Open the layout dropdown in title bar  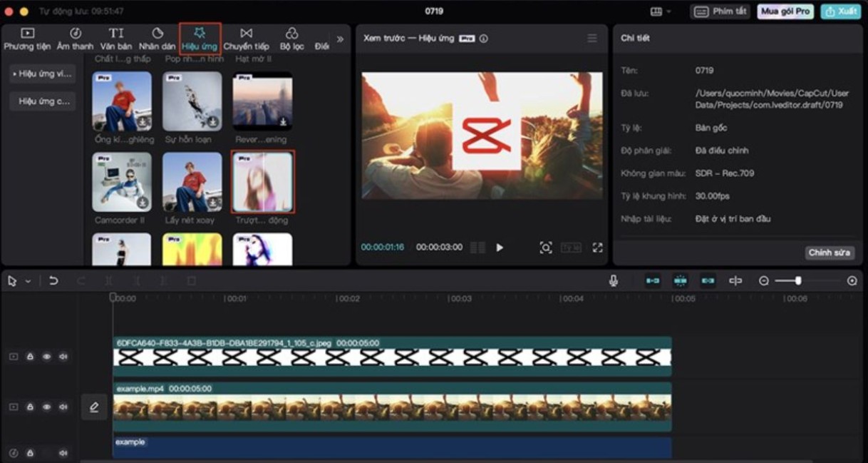[x=661, y=12]
